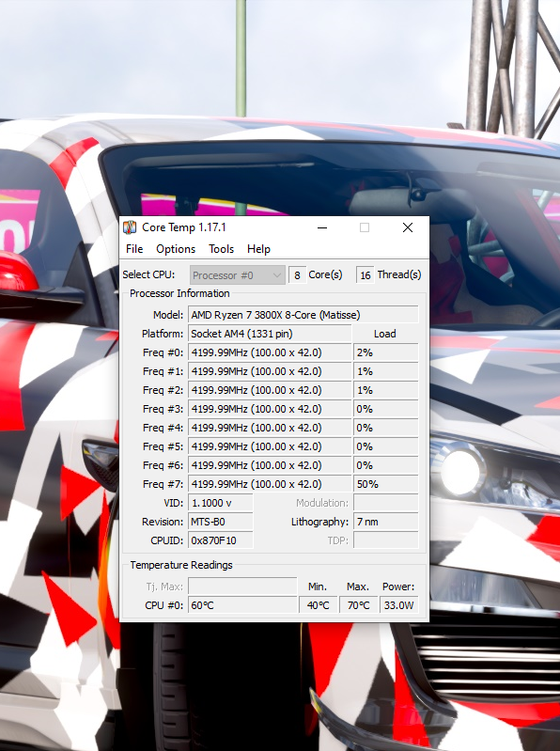This screenshot has width=560, height=751.
Task: Click the Core Temp app icon in title bar
Action: click(131, 227)
